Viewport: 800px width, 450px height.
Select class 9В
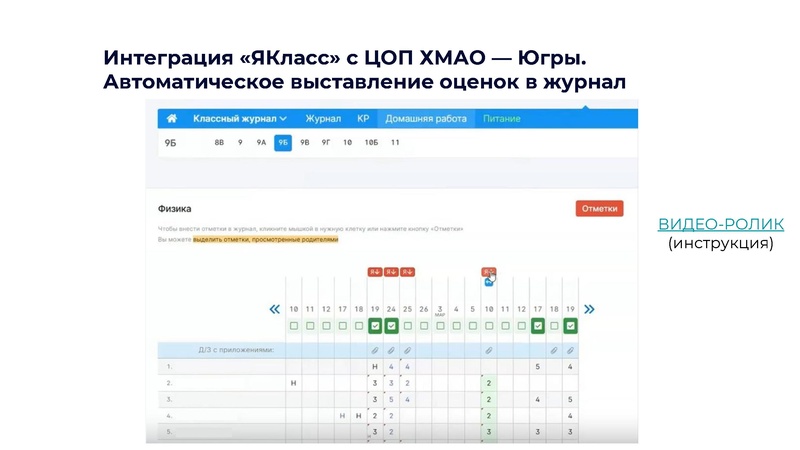[x=305, y=142]
